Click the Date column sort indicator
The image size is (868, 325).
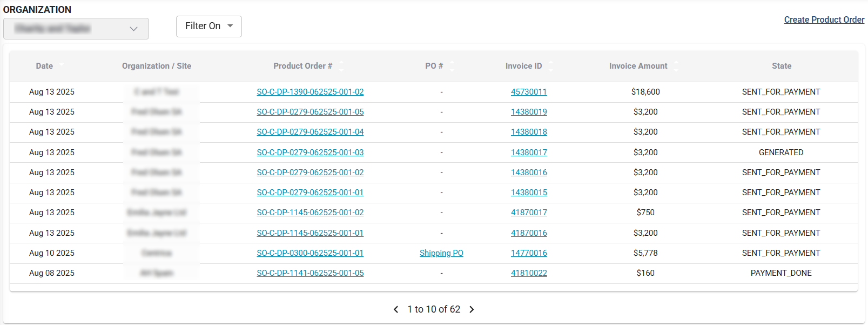61,65
